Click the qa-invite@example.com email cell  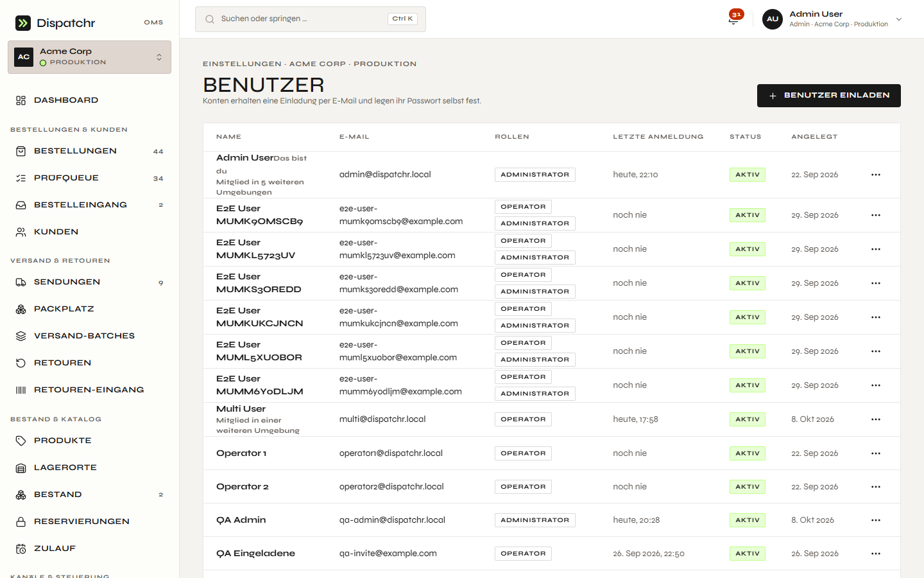click(388, 554)
